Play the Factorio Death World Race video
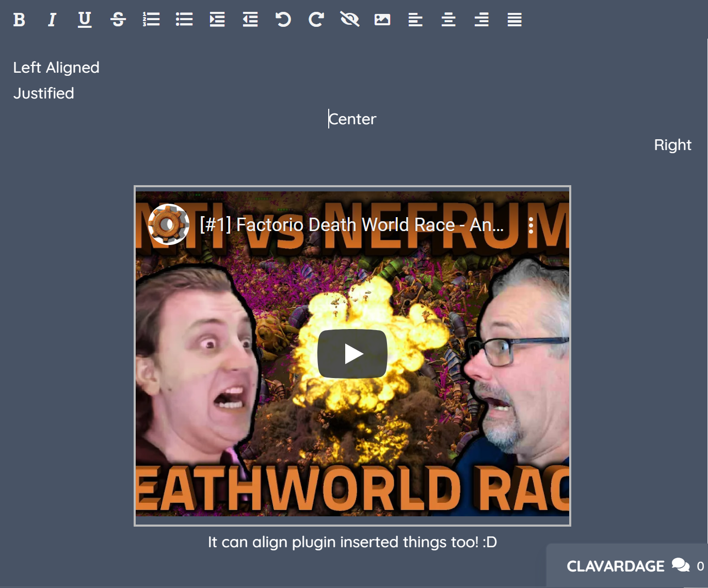Screen dimensions: 708x588 pyautogui.click(x=352, y=354)
